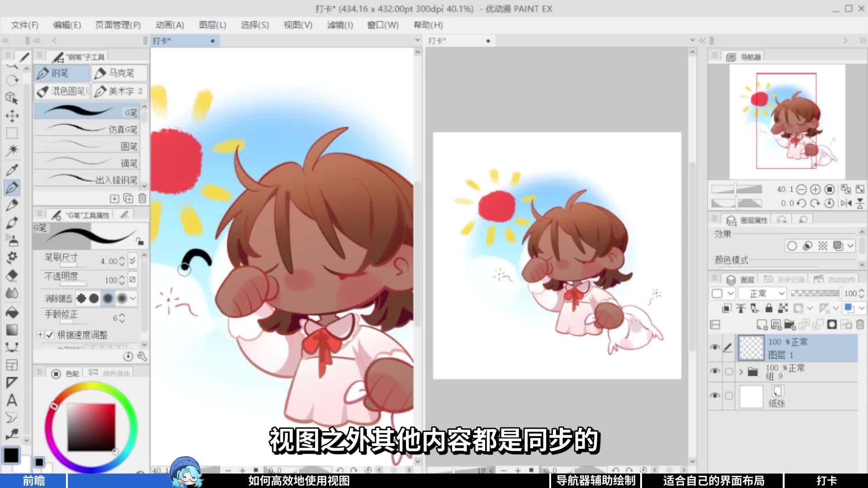Toggle set as reference layer icon
Viewport: 868px width, 488px height.
click(x=741, y=308)
